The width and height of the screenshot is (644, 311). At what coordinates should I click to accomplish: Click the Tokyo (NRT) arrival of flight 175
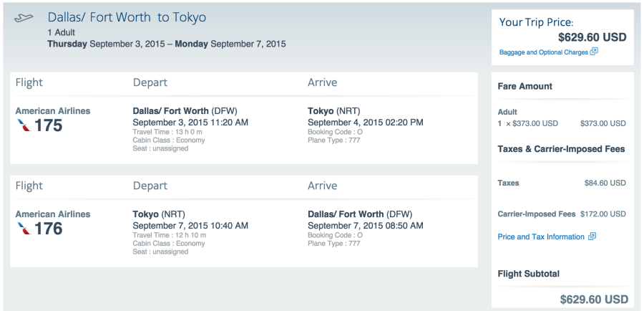(x=334, y=111)
